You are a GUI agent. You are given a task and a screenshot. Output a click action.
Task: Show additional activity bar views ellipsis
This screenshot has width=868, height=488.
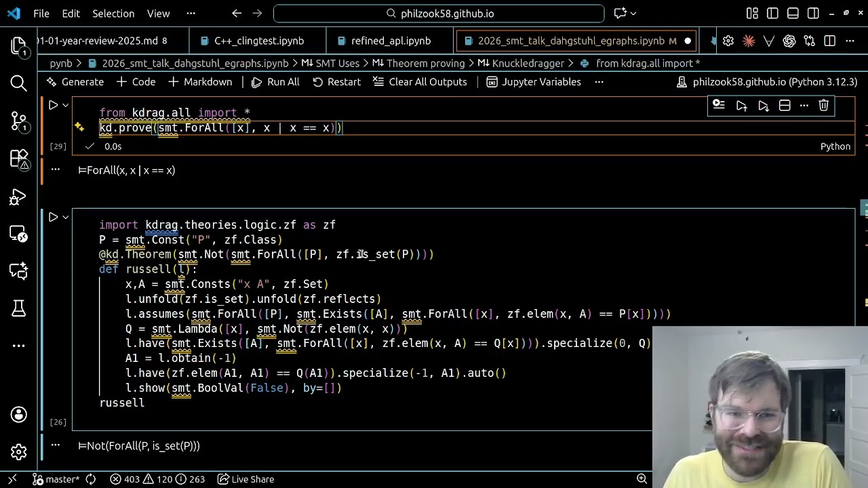click(18, 346)
